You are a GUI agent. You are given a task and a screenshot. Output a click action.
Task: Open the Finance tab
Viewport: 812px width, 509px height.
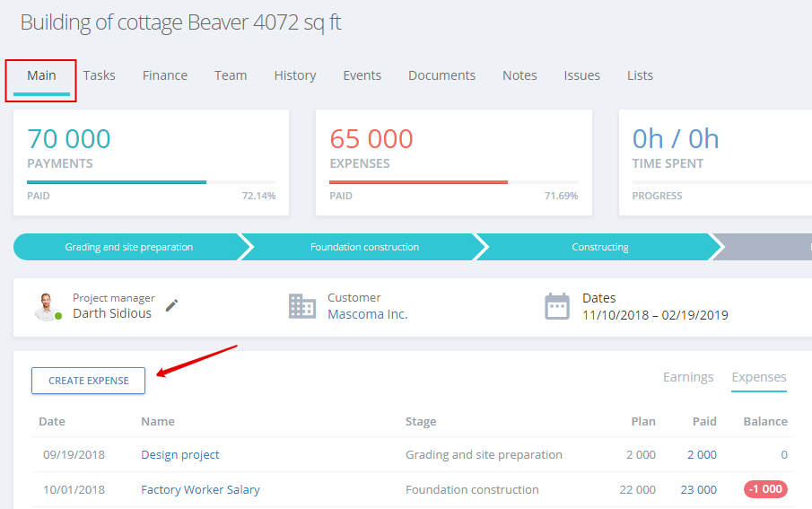point(165,75)
